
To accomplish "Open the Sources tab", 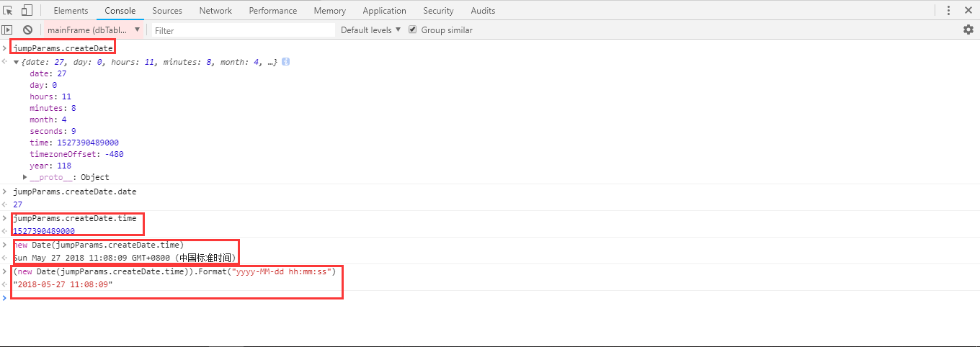I will [x=167, y=11].
